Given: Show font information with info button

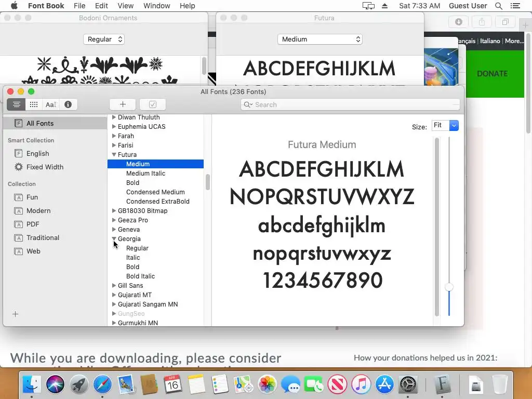Looking at the screenshot, I should pos(68,104).
